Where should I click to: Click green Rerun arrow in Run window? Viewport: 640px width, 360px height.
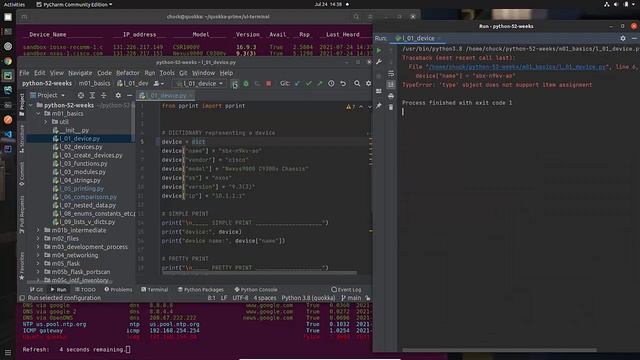[379, 51]
